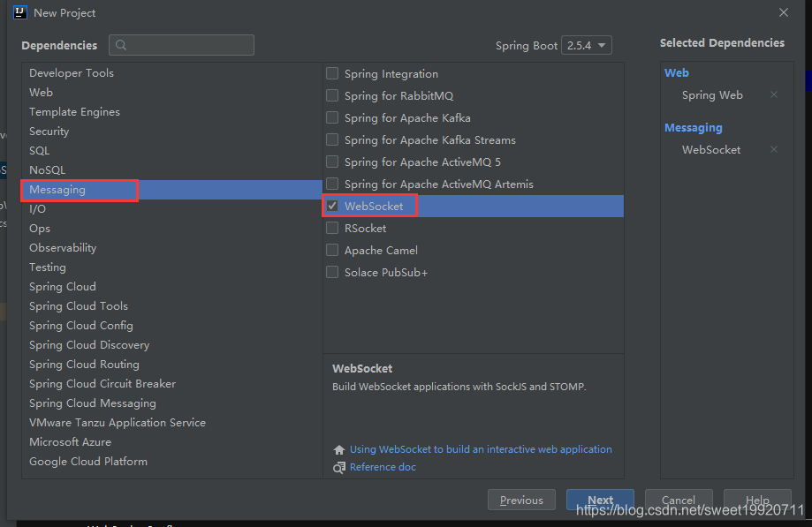
Task: Uncheck the WebSocket dependency checkbox
Action: pos(332,206)
